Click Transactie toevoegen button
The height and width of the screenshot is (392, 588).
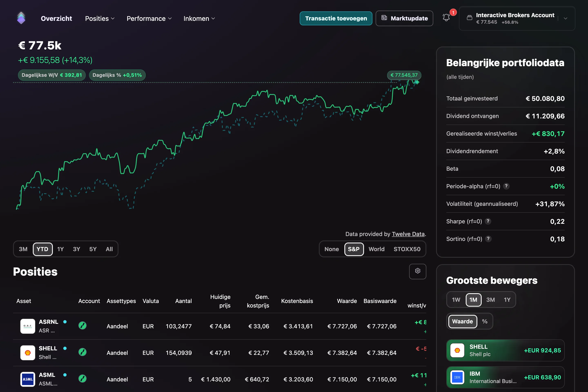336,18
